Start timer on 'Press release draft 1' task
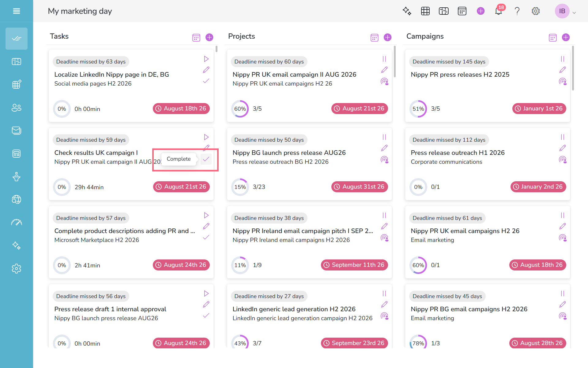This screenshot has height=368, width=588. click(206, 293)
